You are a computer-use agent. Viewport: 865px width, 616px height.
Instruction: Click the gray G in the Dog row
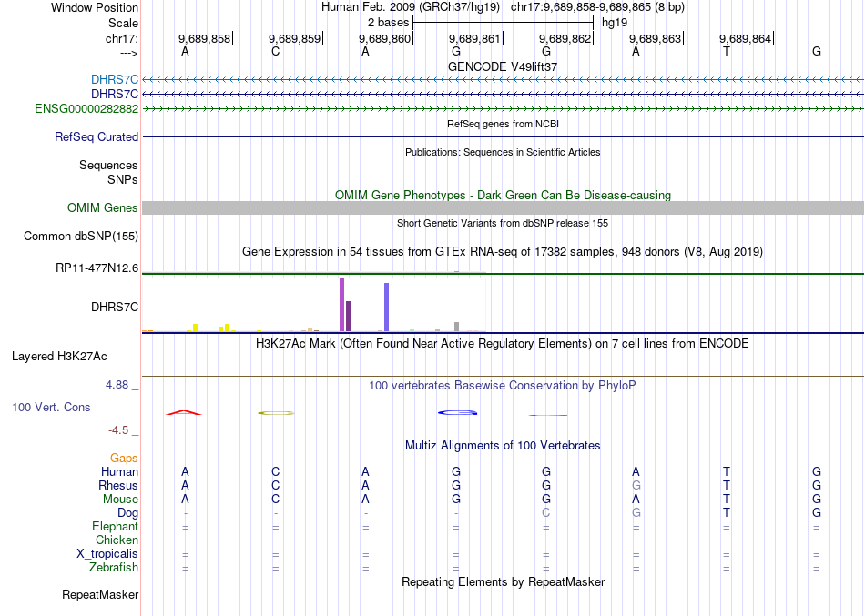636,513
